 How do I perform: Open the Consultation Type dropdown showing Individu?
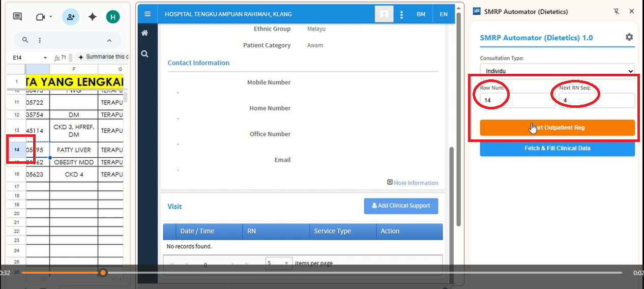click(557, 71)
